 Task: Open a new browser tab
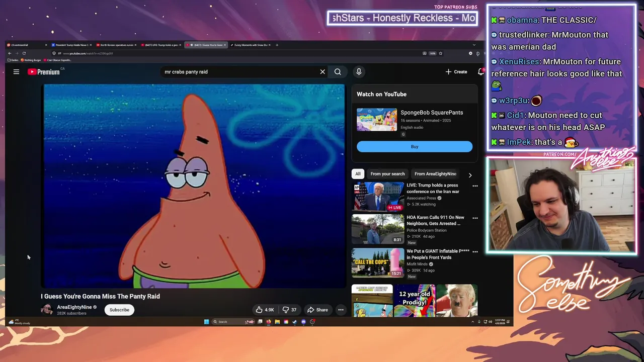click(x=277, y=45)
